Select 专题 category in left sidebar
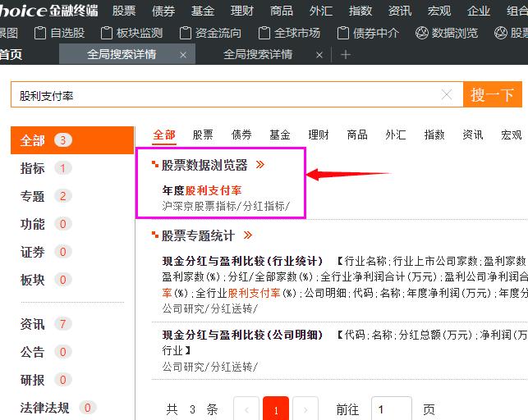Image resolution: width=528 pixels, height=420 pixels. pyautogui.click(x=46, y=196)
